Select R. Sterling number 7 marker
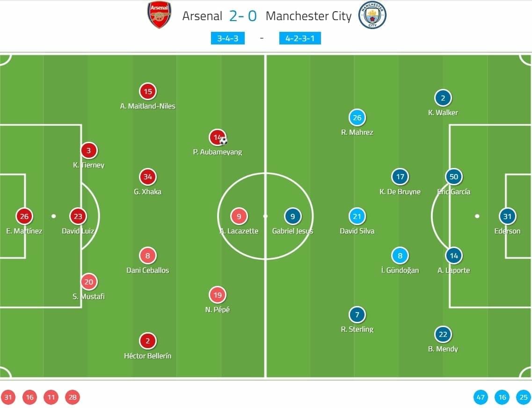 tap(357, 314)
